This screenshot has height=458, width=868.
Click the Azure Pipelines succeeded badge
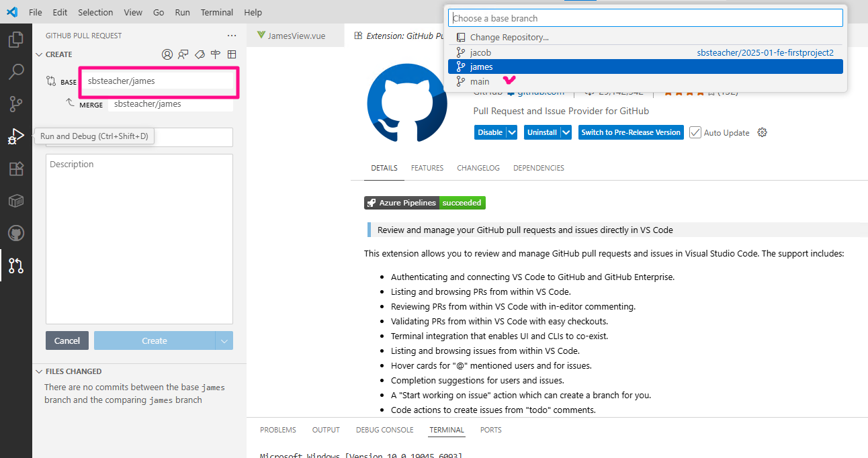[x=425, y=203]
